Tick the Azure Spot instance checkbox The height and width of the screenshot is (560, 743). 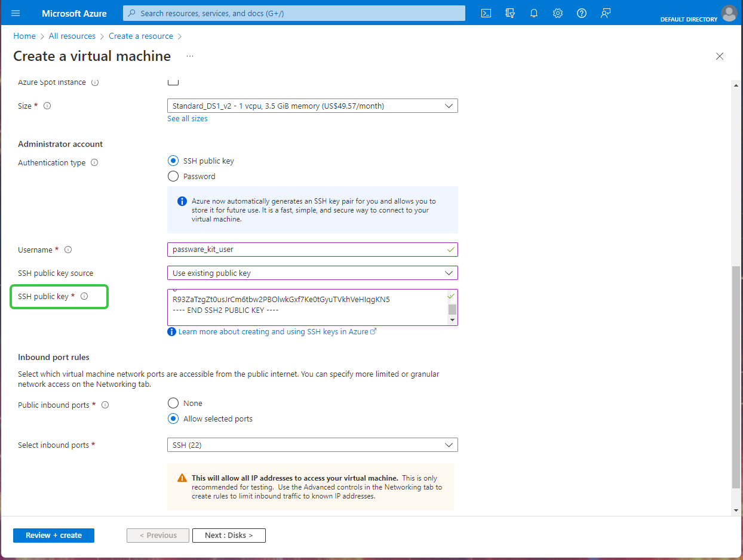coord(173,82)
